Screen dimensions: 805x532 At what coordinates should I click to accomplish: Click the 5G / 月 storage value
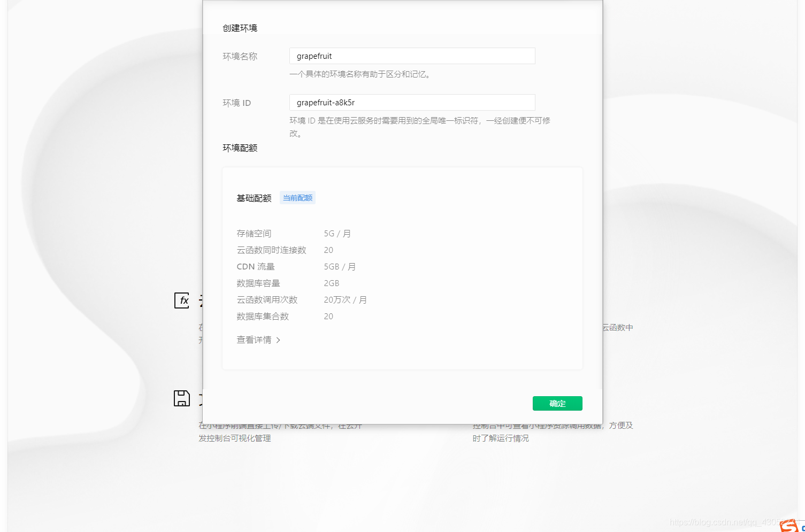[x=338, y=234]
